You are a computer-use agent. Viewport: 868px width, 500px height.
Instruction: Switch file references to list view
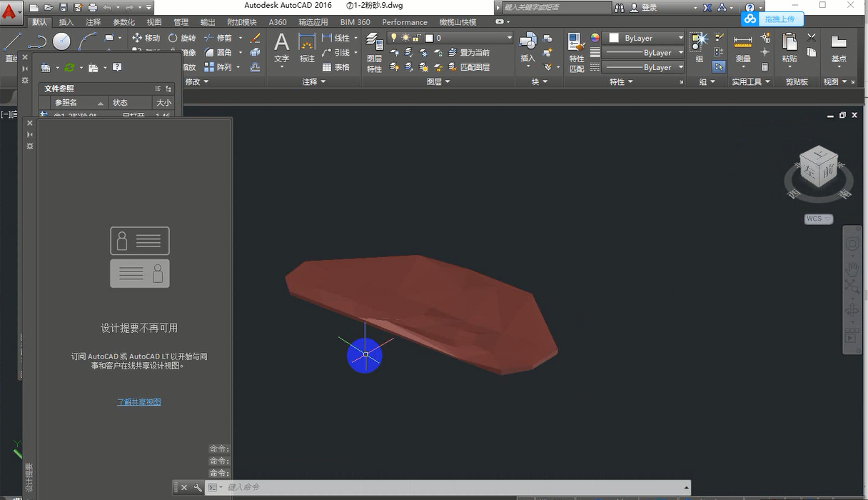158,89
